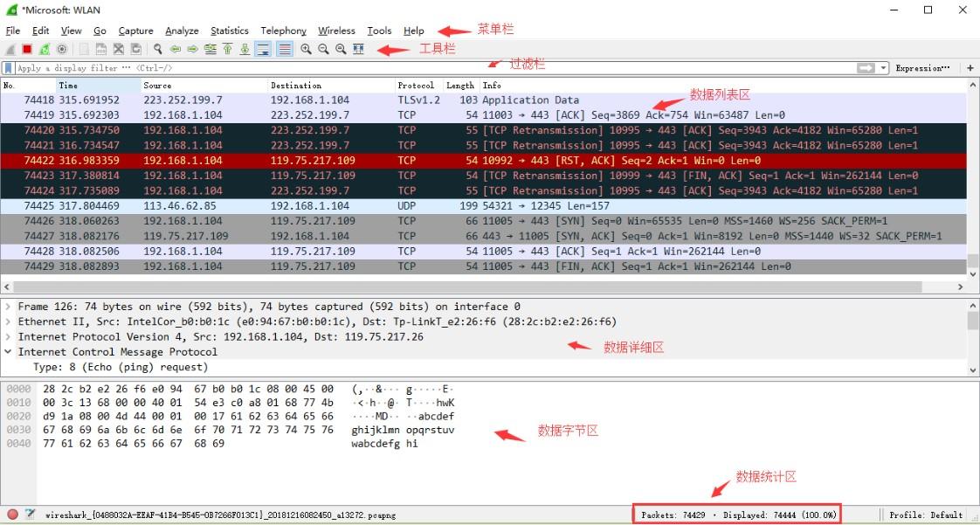Jump to the last packet
This screenshot has height=525, width=980.
click(x=245, y=50)
